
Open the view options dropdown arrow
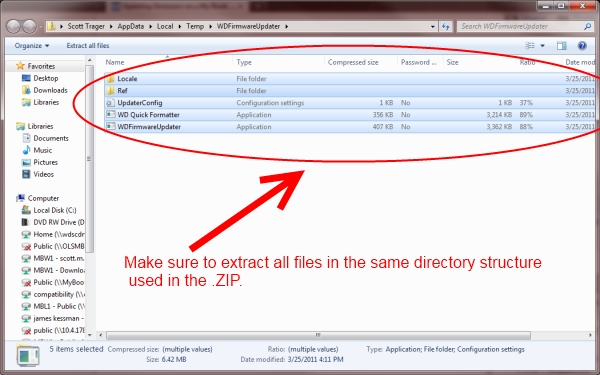pyautogui.click(x=542, y=46)
